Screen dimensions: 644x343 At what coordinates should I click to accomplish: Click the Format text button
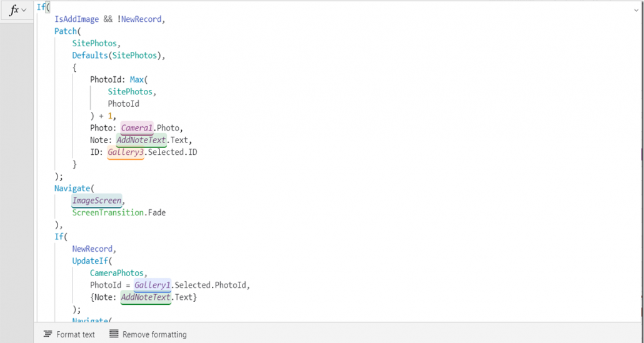(x=69, y=334)
